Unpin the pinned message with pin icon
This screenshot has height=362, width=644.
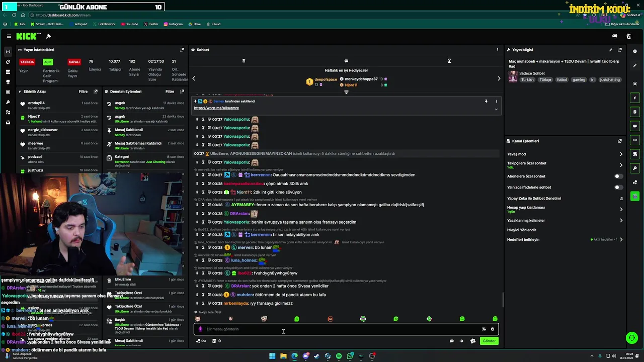point(486,101)
